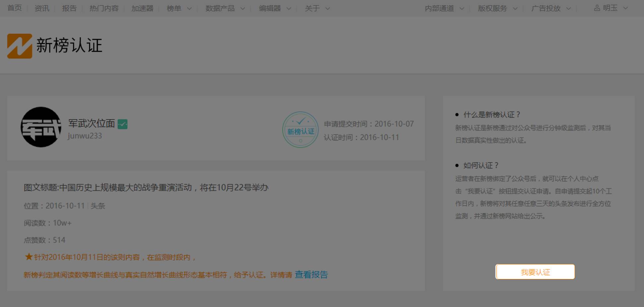Screen dimensions: 644x307
Task: Expand the 内部通道 menu
Action: tap(444, 8)
